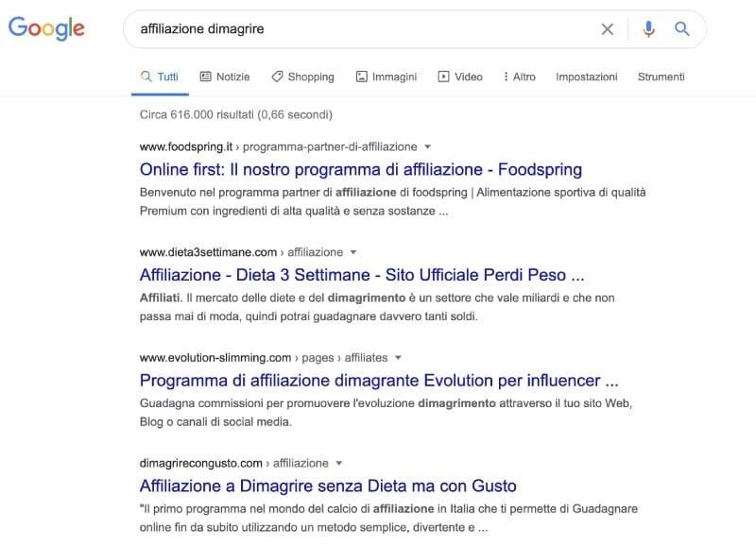The width and height of the screenshot is (756, 546).
Task: Click the voice search microphone icon
Action: (x=649, y=29)
